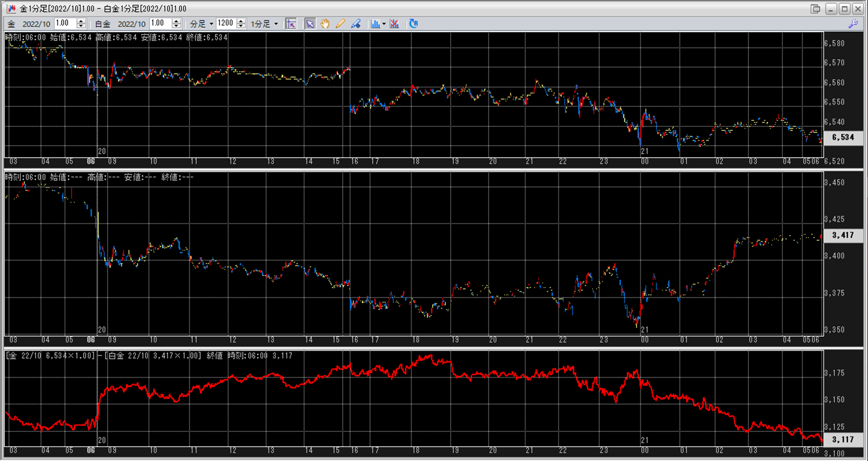
Task: Click the delete indicators chart icon
Action: click(394, 24)
